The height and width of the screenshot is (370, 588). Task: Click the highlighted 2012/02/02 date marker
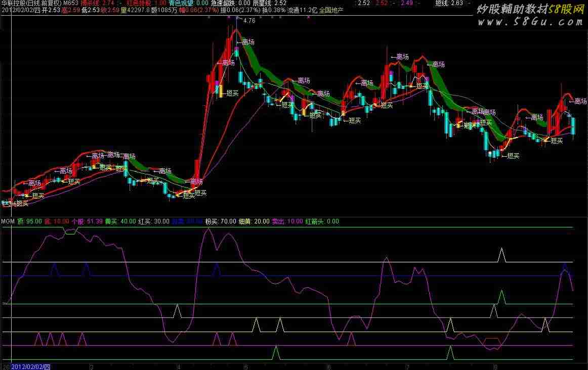pos(31,366)
